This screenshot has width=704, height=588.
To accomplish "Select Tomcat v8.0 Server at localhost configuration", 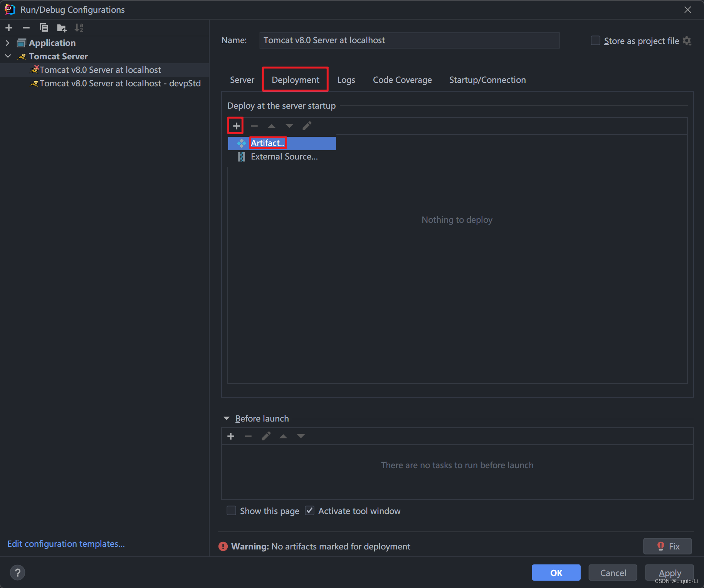I will (x=100, y=70).
